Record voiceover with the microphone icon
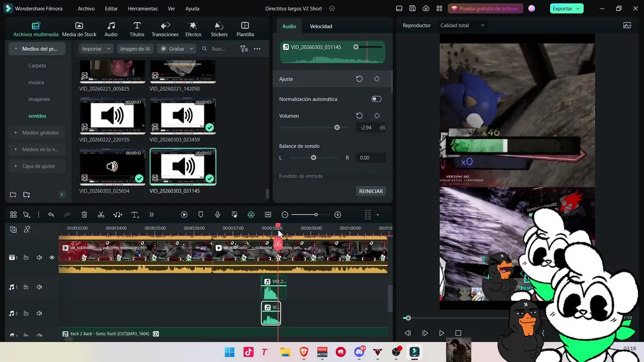 click(x=217, y=215)
